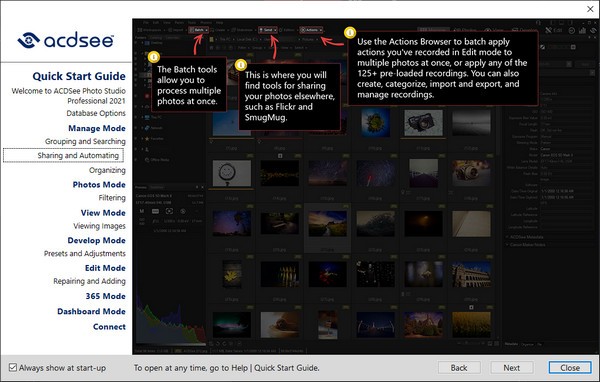The image size is (600, 382).
Task: Open the Dashboard Mode section
Action: point(91,312)
